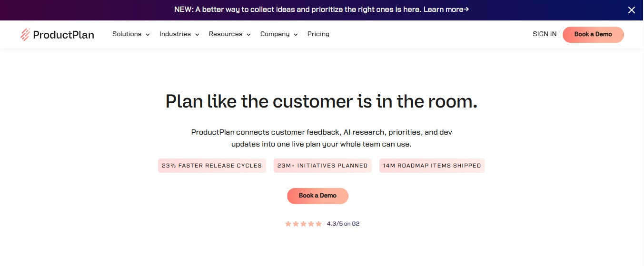Select the 14M Roadmap Items Shipped badge
This screenshot has height=266, width=644.
click(x=432, y=166)
